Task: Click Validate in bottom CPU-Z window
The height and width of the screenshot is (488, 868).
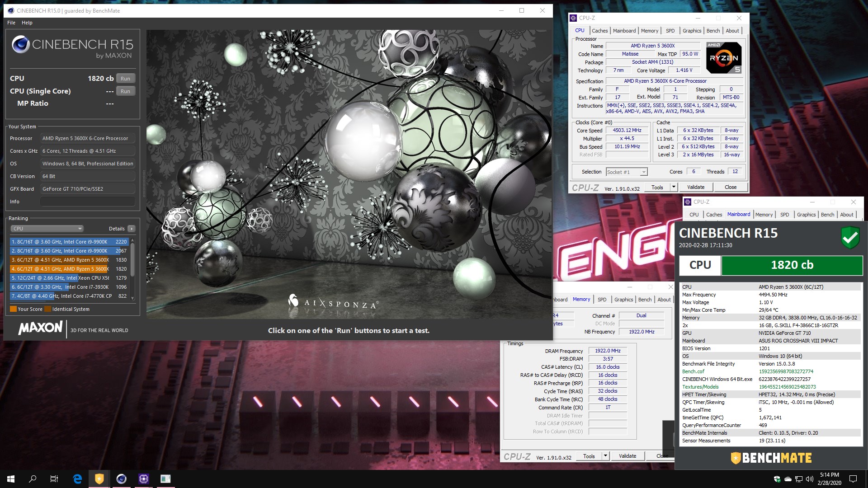Action: pos(627,456)
